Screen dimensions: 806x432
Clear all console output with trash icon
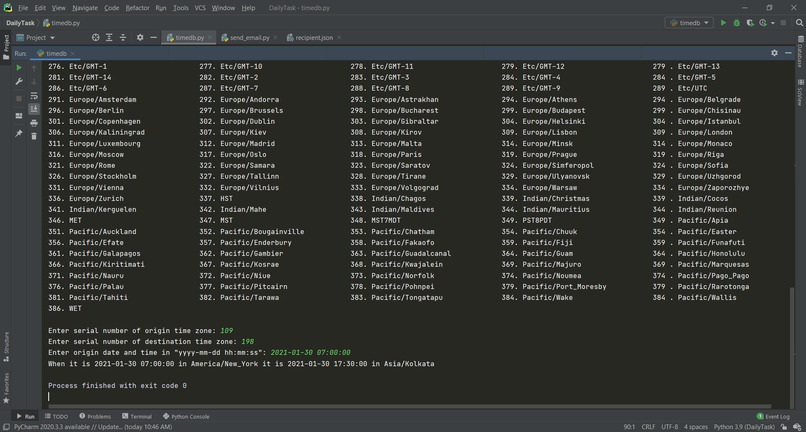pos(34,136)
